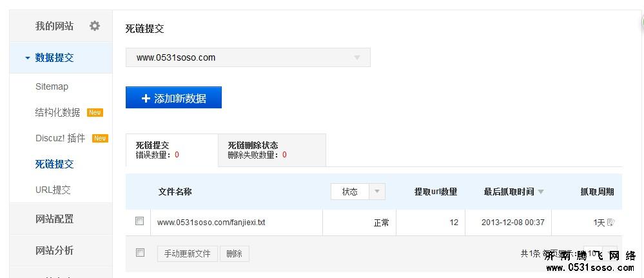Open the www.0531soso.com site dropdown
Viewport: 644px width, 278px height.
248,57
